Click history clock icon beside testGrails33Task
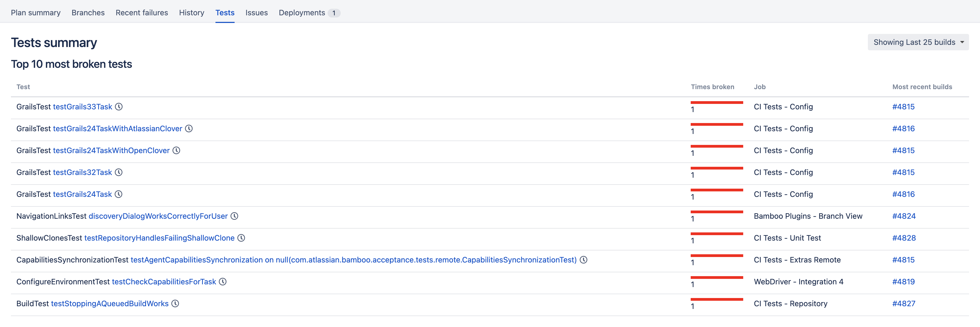The width and height of the screenshot is (980, 327). coord(119,107)
